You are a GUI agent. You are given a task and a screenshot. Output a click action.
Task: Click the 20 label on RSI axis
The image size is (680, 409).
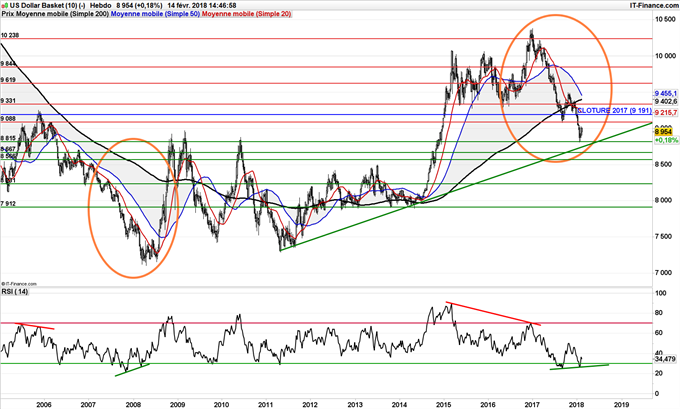click(659, 373)
